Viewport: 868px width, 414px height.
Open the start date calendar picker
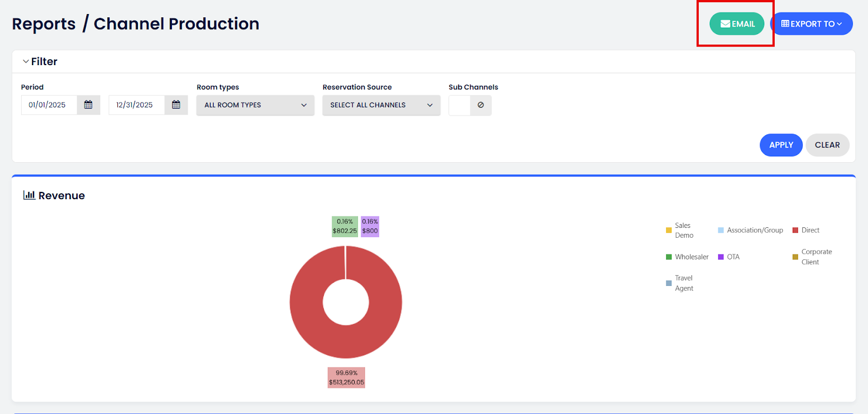[88, 105]
